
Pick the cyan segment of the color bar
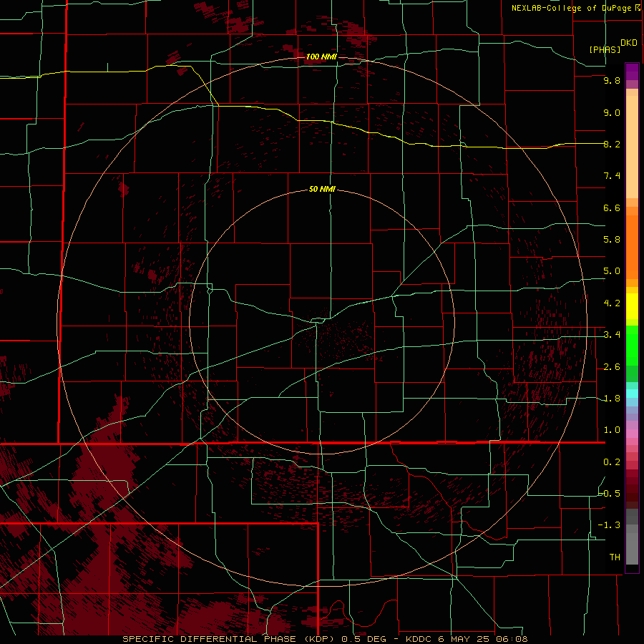coord(632,394)
